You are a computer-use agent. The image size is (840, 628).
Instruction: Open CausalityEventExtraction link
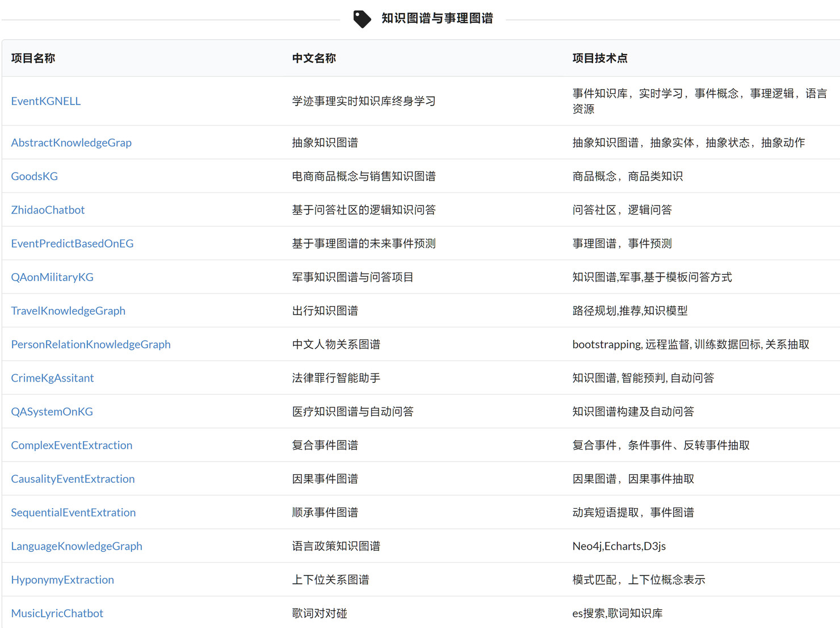(x=73, y=479)
